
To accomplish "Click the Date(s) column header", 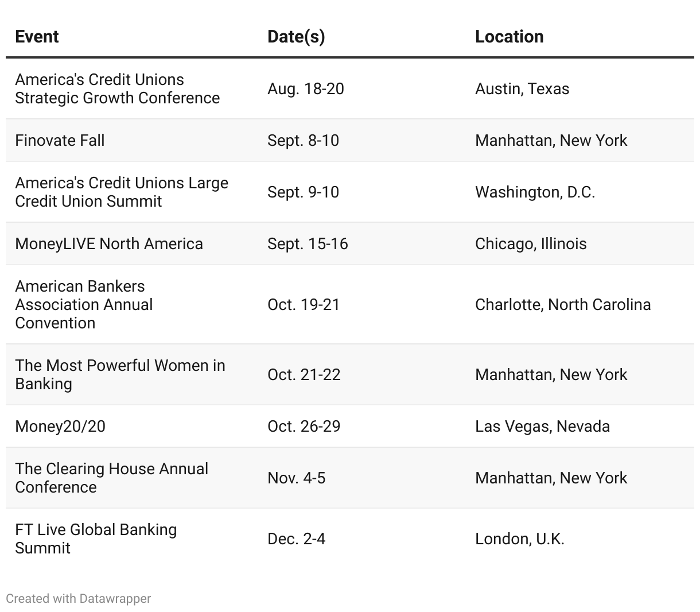I will click(x=296, y=37).
